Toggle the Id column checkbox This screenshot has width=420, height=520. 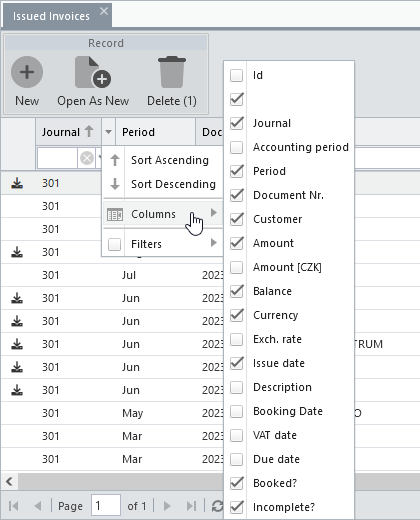pyautogui.click(x=236, y=75)
